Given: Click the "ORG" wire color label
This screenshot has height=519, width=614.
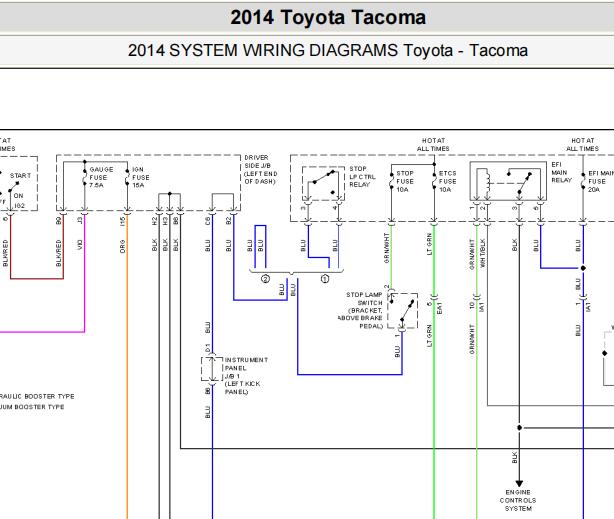Looking at the screenshot, I should coord(123,246).
